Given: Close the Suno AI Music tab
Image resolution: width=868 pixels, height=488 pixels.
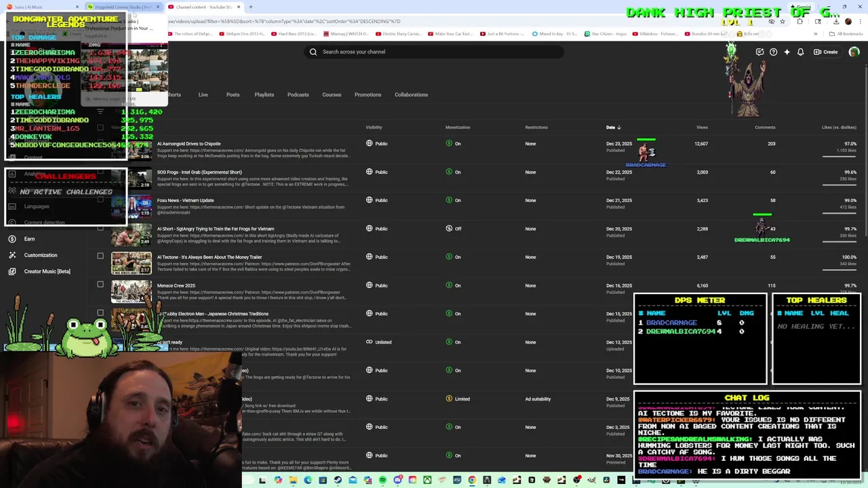Looking at the screenshot, I should [79, 7].
